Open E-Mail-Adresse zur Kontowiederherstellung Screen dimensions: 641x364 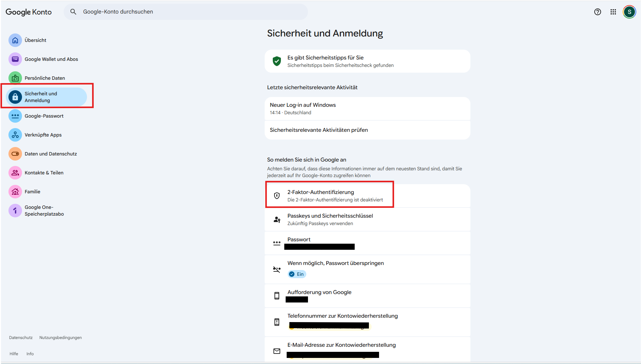coord(368,349)
